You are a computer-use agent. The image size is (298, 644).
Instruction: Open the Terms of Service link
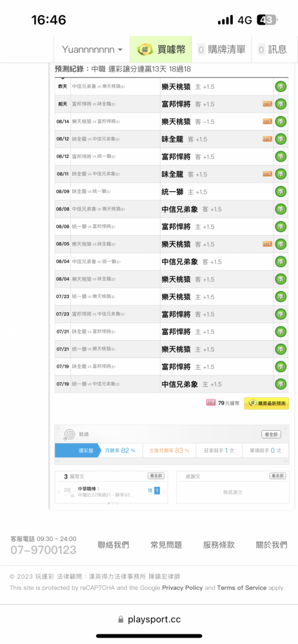(242, 588)
